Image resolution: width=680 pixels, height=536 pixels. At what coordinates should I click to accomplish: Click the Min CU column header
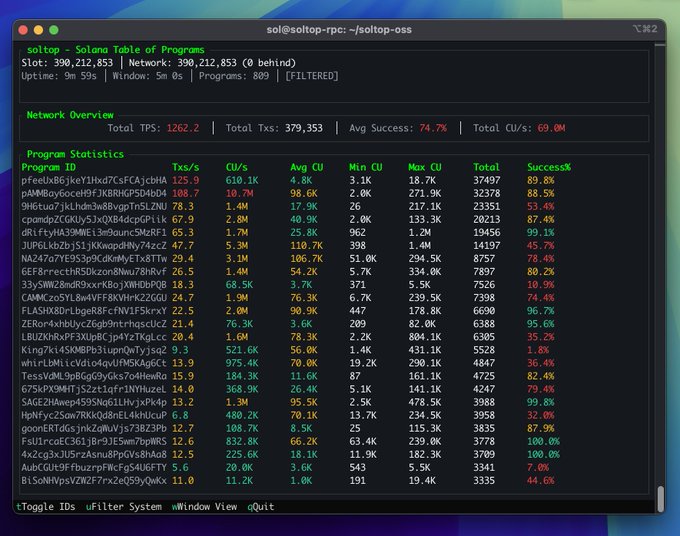pos(366,167)
